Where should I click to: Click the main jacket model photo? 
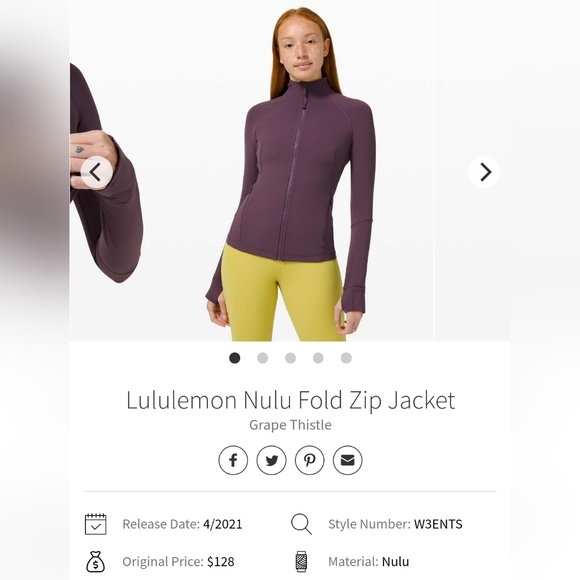pos(289,174)
